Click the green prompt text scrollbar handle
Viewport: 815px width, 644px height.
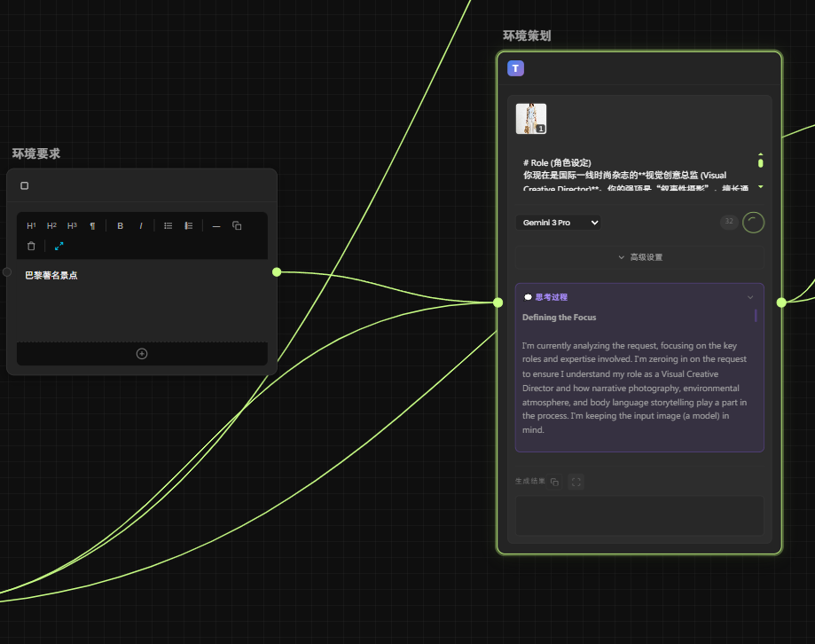point(760,162)
